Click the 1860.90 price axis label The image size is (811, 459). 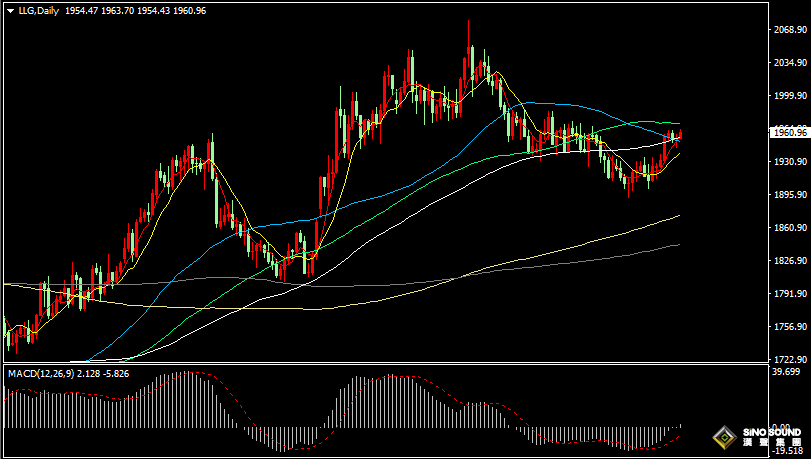(789, 228)
